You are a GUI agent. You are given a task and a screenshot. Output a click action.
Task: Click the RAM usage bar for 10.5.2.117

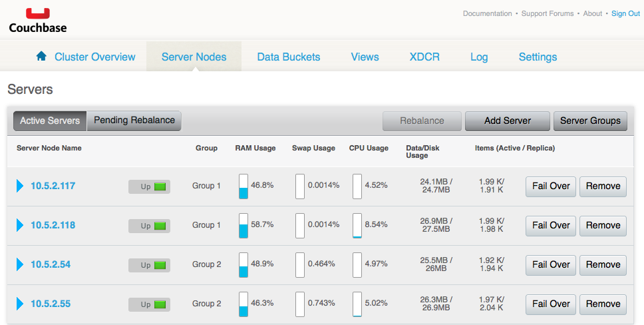point(243,186)
